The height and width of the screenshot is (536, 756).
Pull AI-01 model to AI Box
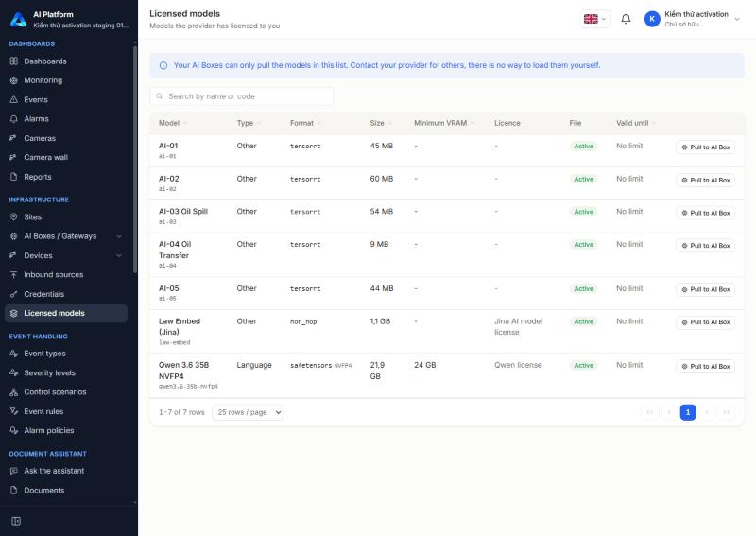click(x=705, y=147)
